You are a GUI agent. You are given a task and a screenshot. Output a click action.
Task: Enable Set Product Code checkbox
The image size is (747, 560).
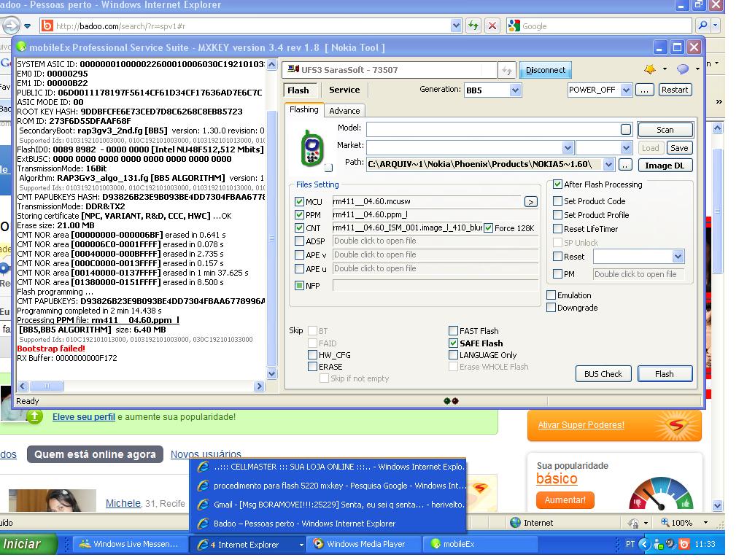click(x=557, y=201)
